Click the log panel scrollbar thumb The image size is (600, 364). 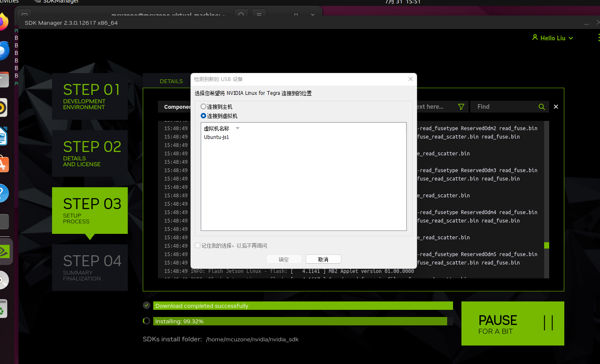pos(547,245)
